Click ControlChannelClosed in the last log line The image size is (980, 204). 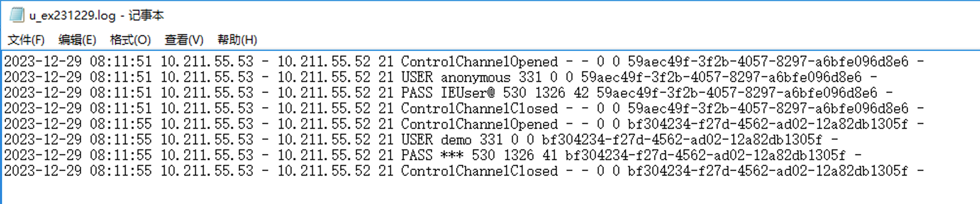479,171
